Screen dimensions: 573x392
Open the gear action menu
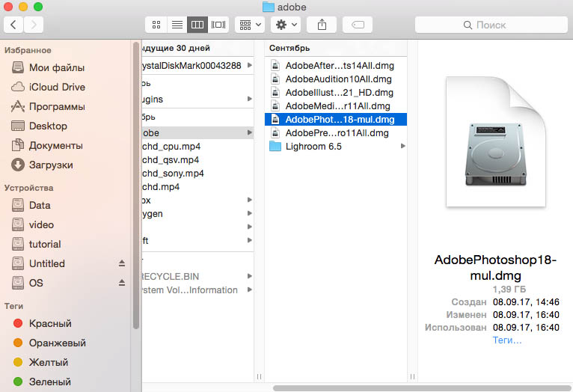click(286, 25)
